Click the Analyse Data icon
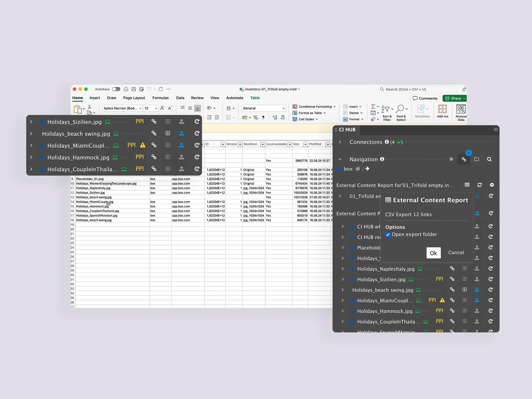The width and height of the screenshot is (532, 399). (461, 113)
